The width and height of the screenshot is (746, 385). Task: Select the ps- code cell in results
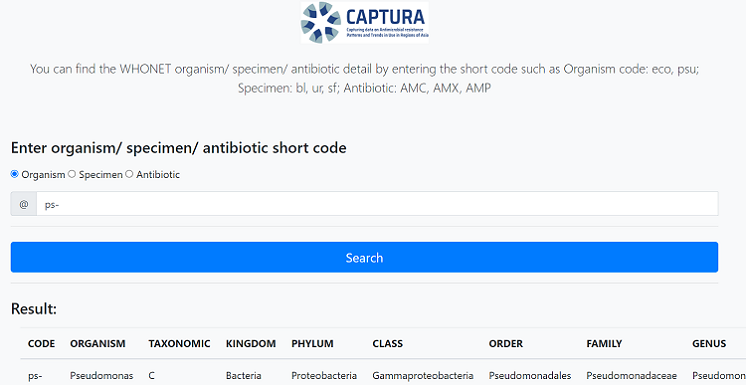[35, 376]
